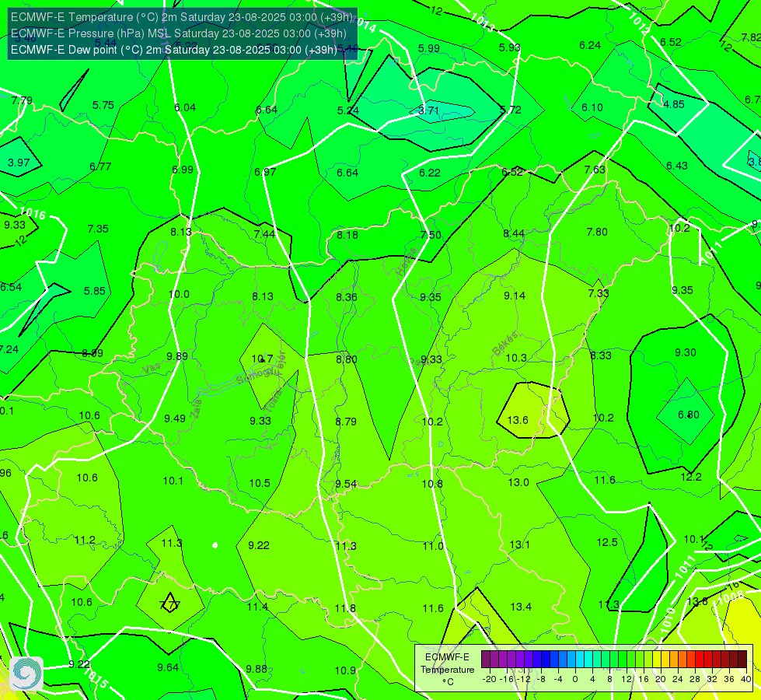
Task: Click the 6.04 temperature value
Action: coord(185,108)
